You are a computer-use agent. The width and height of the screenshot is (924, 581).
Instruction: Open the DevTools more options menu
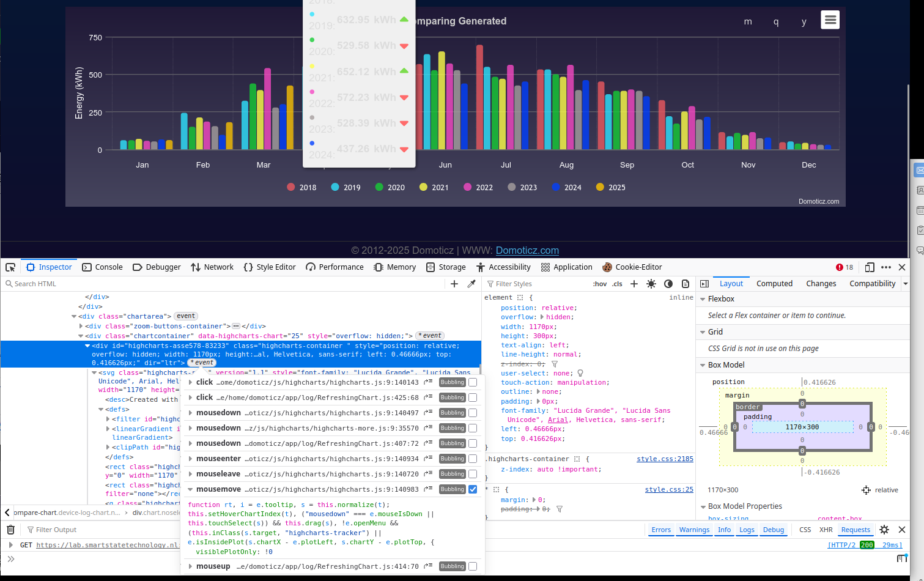(886, 267)
